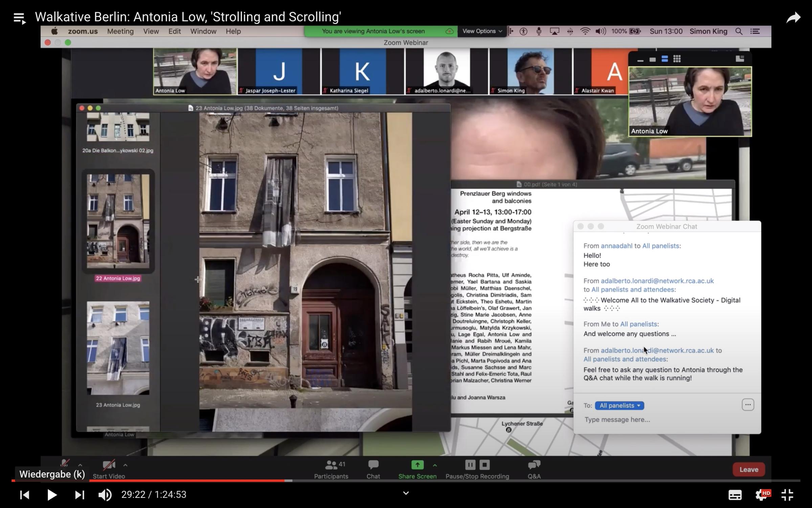
Task: Toggle subtitles captions button
Action: point(735,495)
